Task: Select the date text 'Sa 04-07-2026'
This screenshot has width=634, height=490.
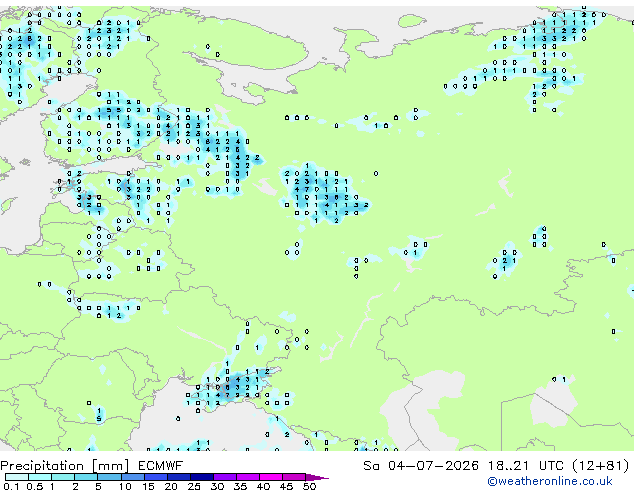Action: [421, 466]
